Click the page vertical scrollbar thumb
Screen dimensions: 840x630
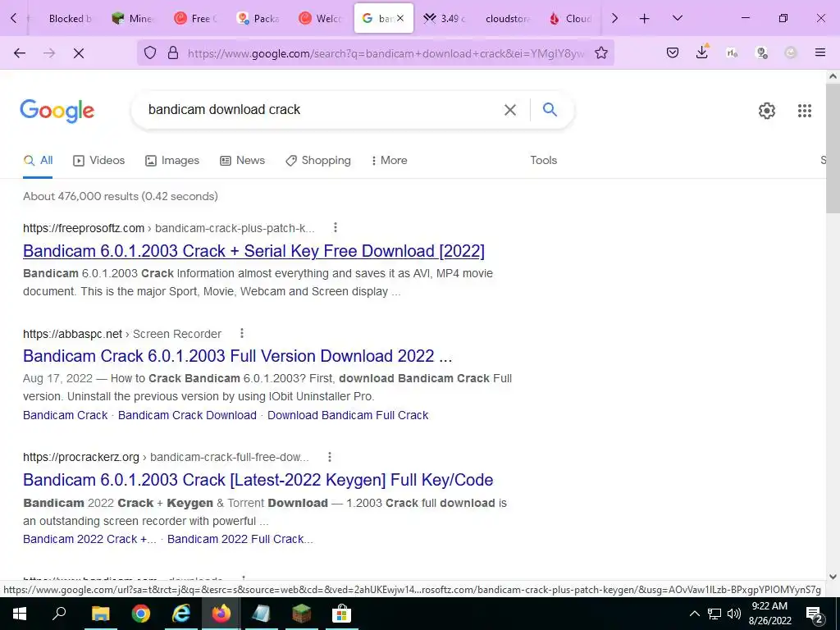click(833, 148)
